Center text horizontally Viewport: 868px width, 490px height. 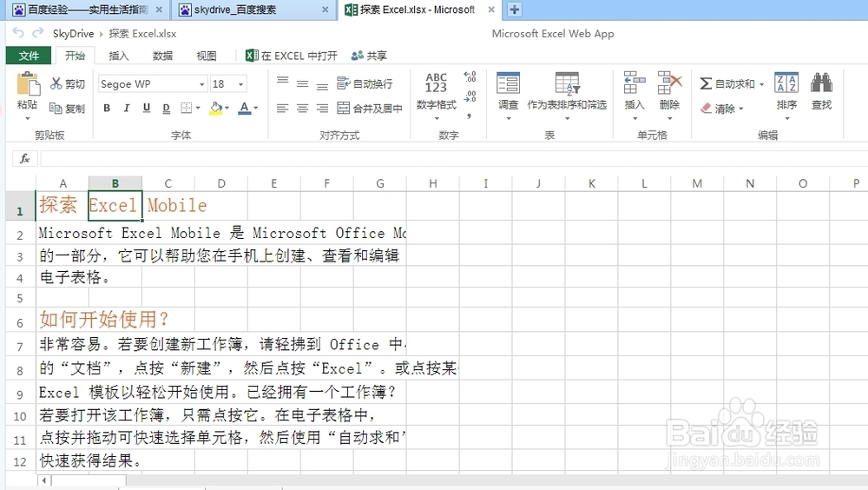[x=302, y=108]
